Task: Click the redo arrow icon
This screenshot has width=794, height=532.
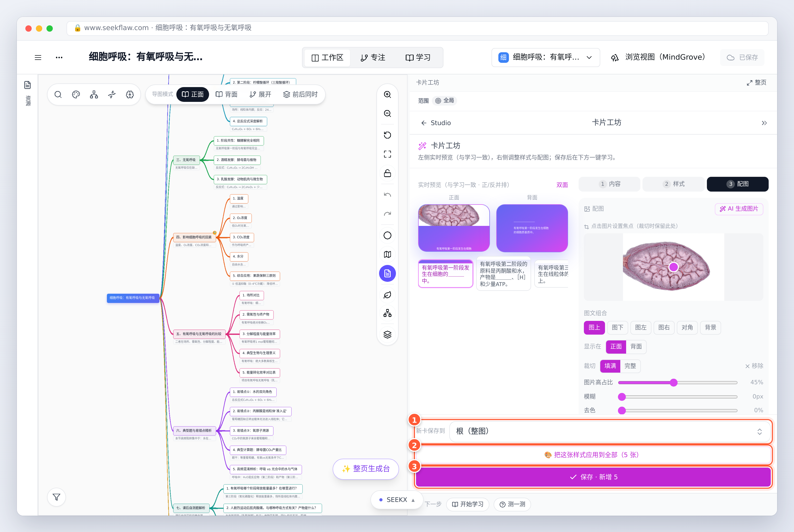Action: click(x=387, y=214)
